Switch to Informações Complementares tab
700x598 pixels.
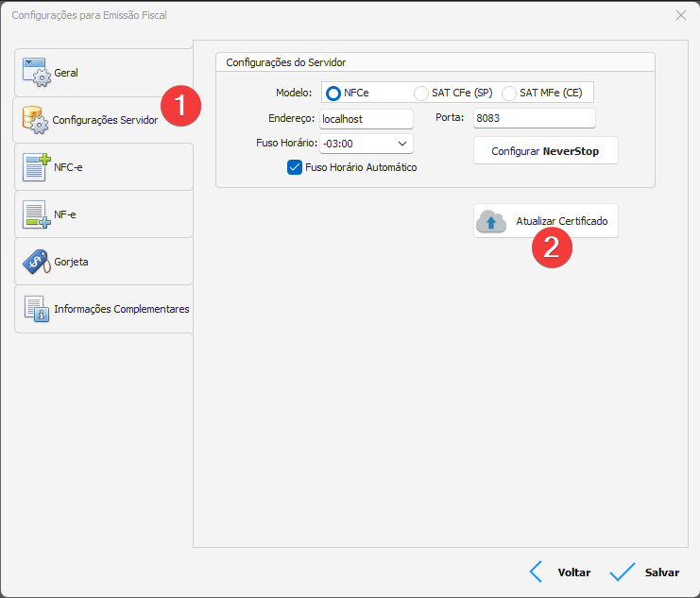pyautogui.click(x=121, y=309)
